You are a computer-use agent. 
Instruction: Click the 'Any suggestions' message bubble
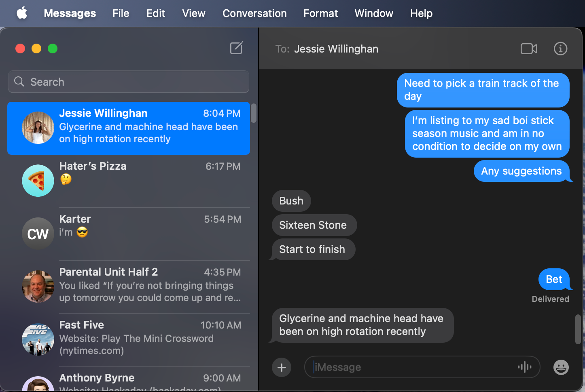pos(521,171)
